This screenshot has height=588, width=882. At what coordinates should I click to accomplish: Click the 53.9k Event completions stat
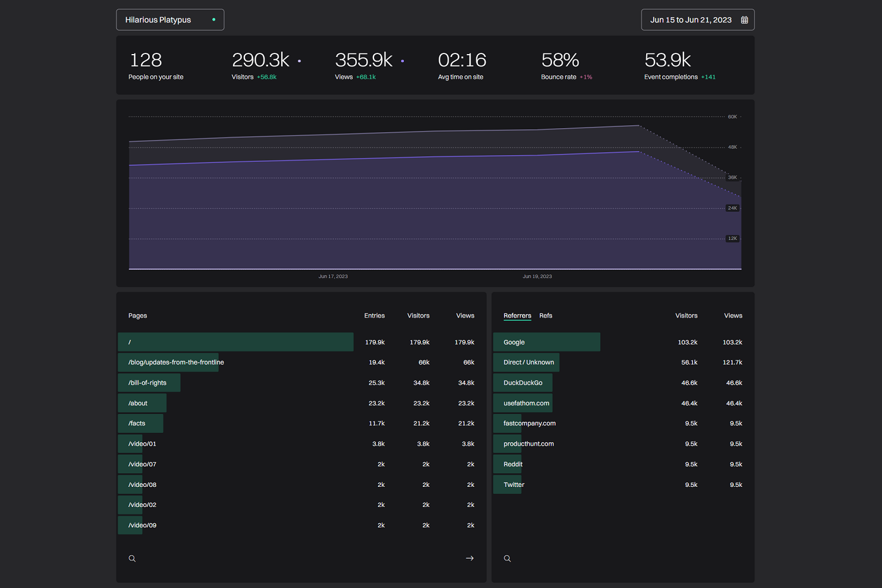click(680, 65)
